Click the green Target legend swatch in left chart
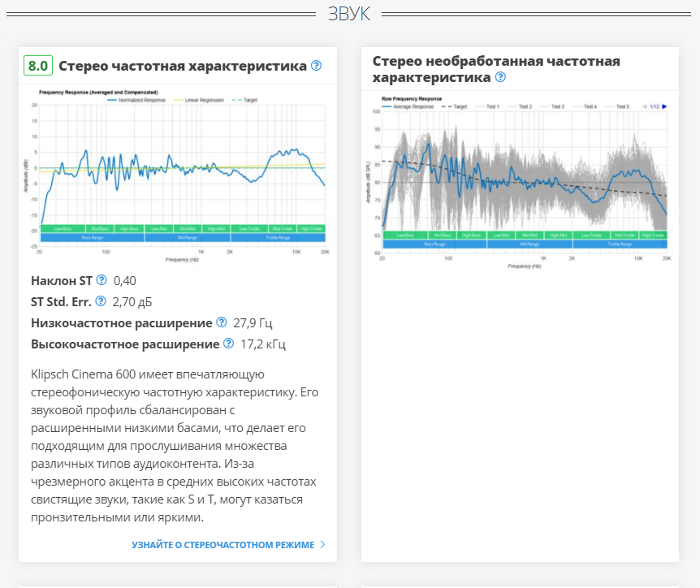This screenshot has height=588, width=700. tap(237, 100)
